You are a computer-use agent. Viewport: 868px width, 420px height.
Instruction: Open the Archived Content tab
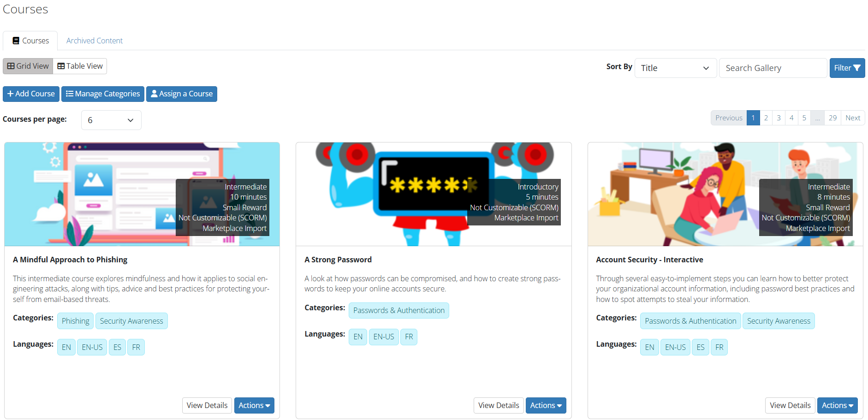pos(95,41)
